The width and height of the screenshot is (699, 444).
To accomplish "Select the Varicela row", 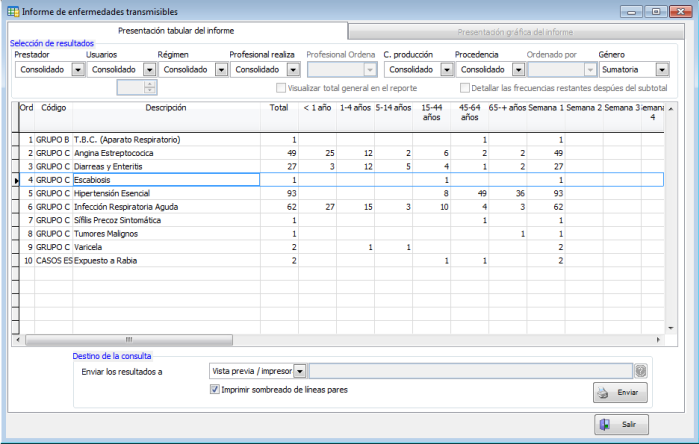I will click(341, 247).
